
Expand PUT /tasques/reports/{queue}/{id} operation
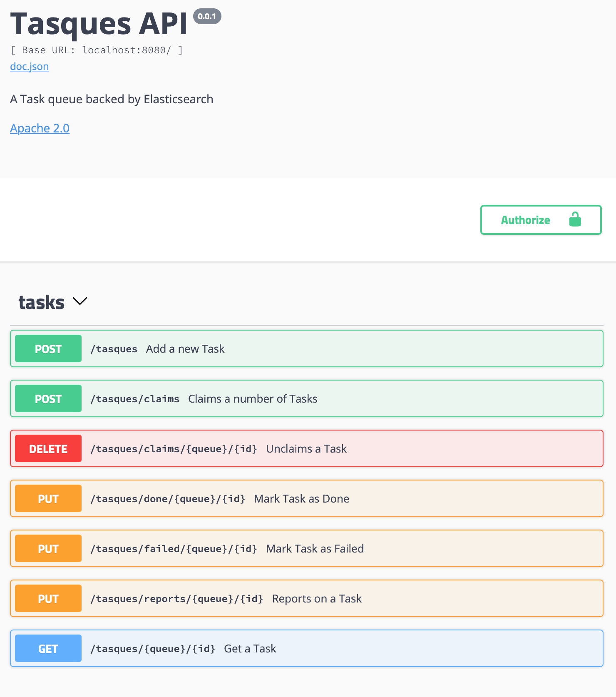(x=307, y=598)
